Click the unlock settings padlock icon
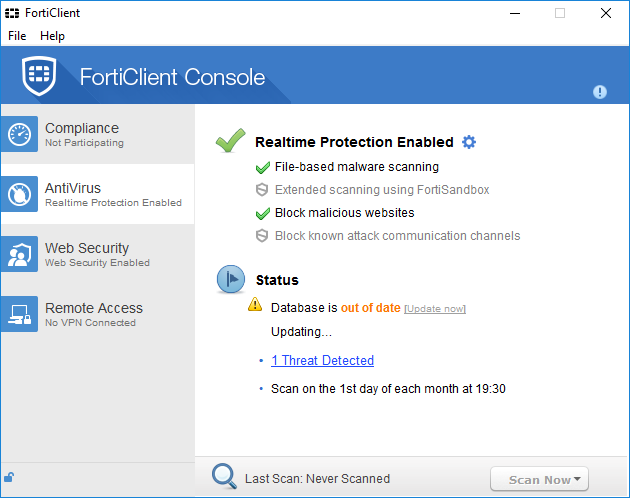This screenshot has height=498, width=630. coord(9,477)
